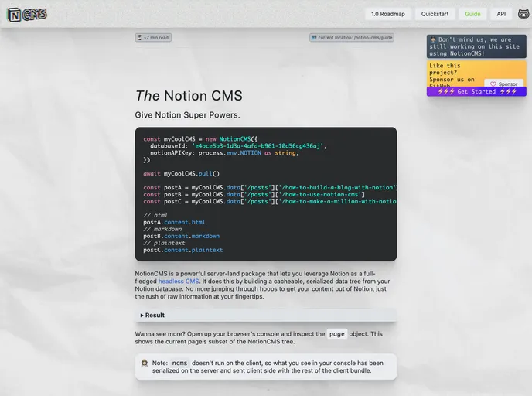
Task: Click the 'Don't mind us' notice box
Action: [476, 46]
